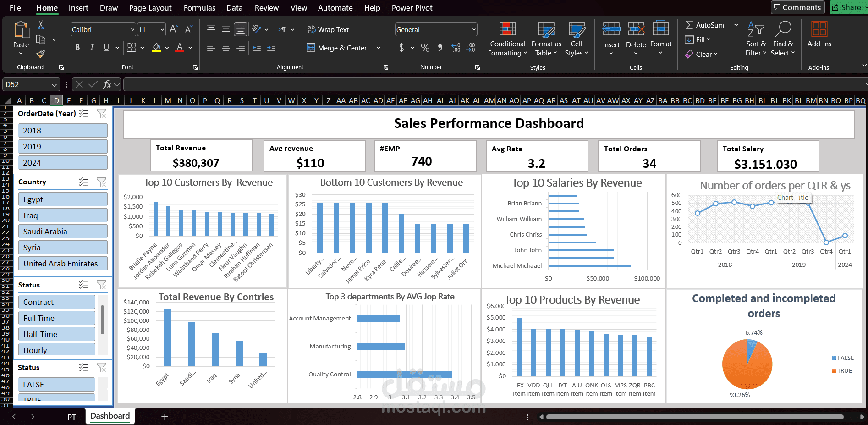Toggle Italic formatting
Image resolution: width=868 pixels, height=425 pixels.
tap(92, 48)
